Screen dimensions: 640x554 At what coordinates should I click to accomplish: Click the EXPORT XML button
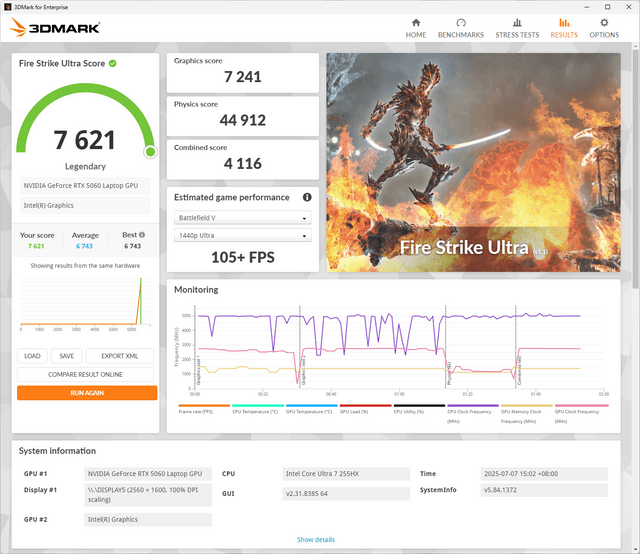click(x=120, y=356)
